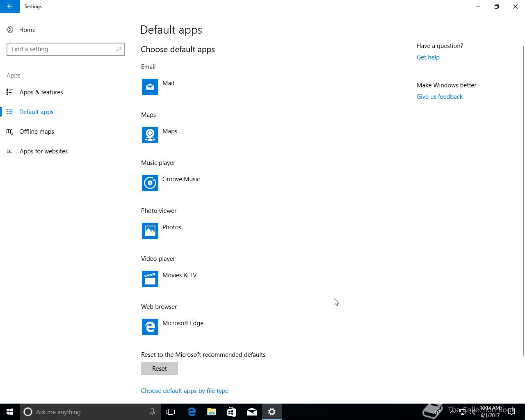Change the default Mail email app
The width and height of the screenshot is (525, 420).
click(x=168, y=83)
